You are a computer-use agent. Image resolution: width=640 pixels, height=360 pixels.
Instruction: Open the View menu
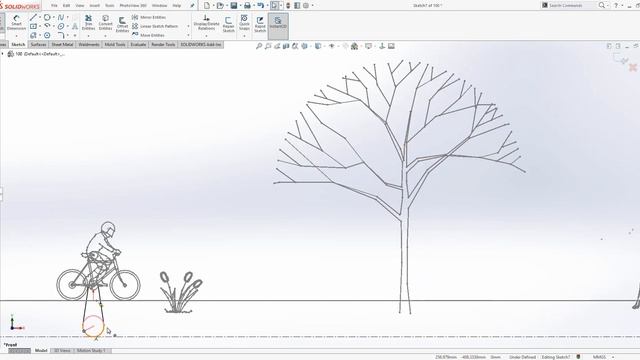pyautogui.click(x=80, y=6)
